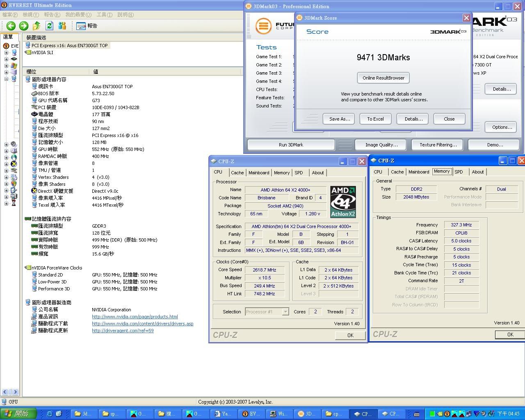Click the left scroll arrow in menu pane
The width and height of the screenshot is (525, 420).
(5, 392)
